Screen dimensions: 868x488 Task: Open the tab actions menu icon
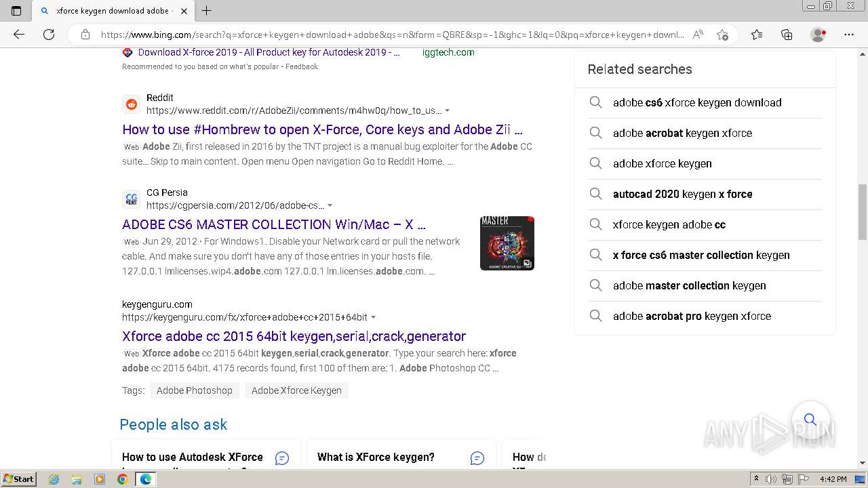[x=16, y=11]
